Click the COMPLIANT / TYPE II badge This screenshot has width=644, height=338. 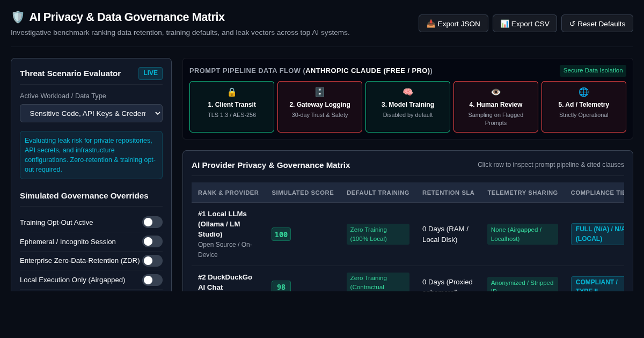tap(597, 284)
